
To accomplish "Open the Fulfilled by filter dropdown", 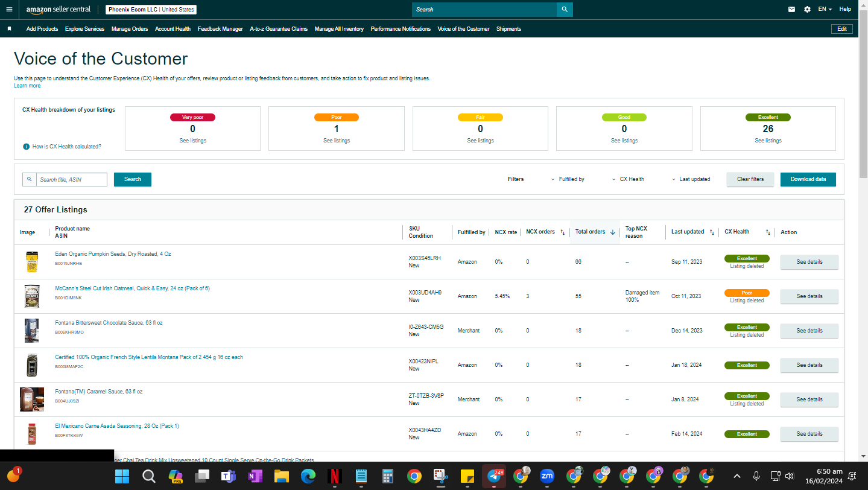I will click(568, 179).
